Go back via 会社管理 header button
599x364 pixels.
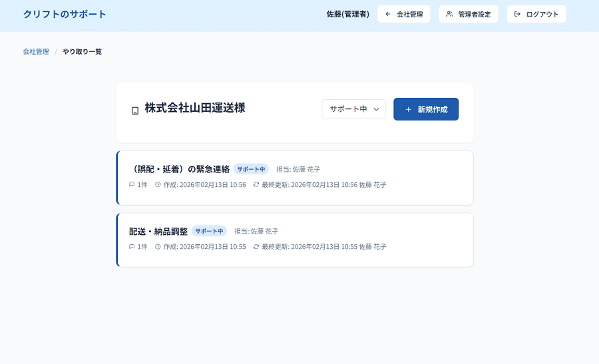pyautogui.click(x=403, y=14)
